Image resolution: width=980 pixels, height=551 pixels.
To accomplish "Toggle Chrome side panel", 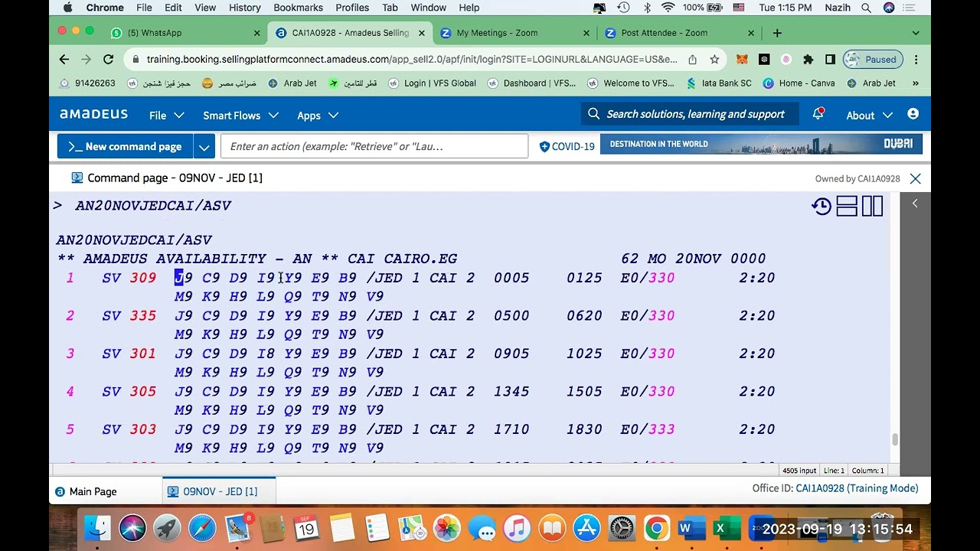I will [x=830, y=59].
